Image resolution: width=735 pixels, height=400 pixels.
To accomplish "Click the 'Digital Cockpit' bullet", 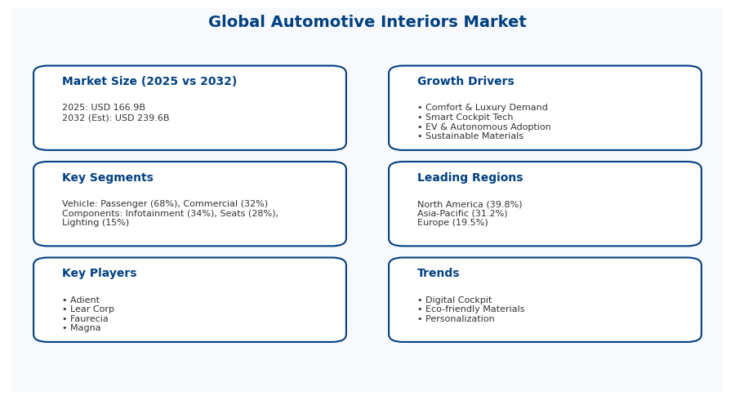I will [x=455, y=300].
